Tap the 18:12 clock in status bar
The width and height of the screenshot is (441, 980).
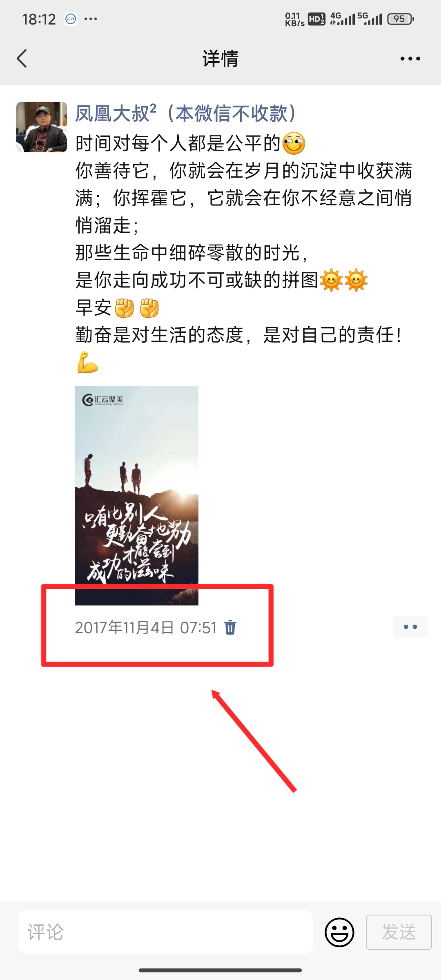point(39,19)
